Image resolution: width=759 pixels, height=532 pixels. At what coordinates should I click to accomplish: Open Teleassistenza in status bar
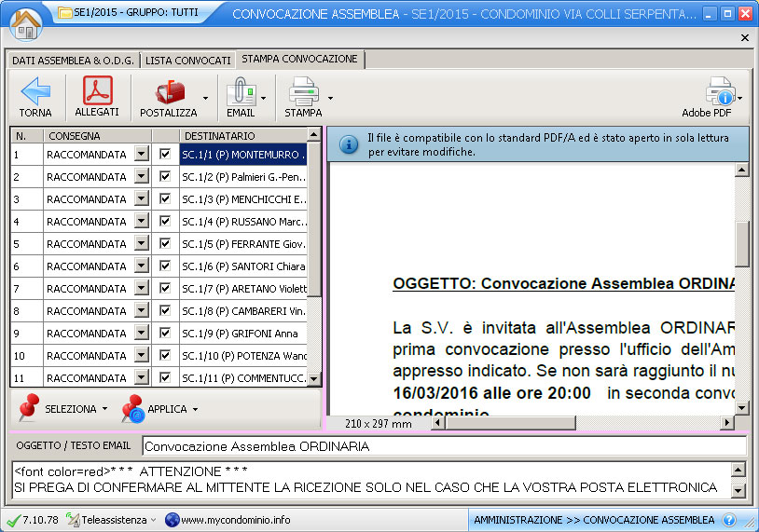coord(111,520)
